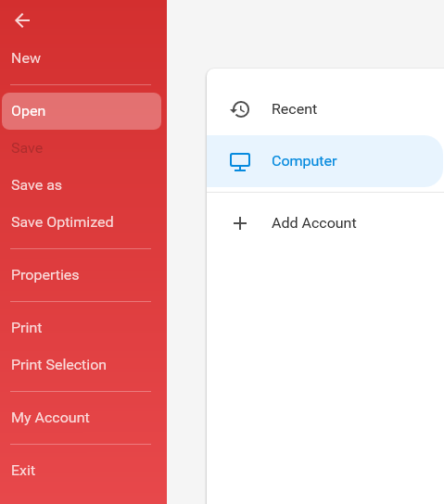Click the Computer monitor icon
This screenshot has height=504, width=444.
point(240,162)
